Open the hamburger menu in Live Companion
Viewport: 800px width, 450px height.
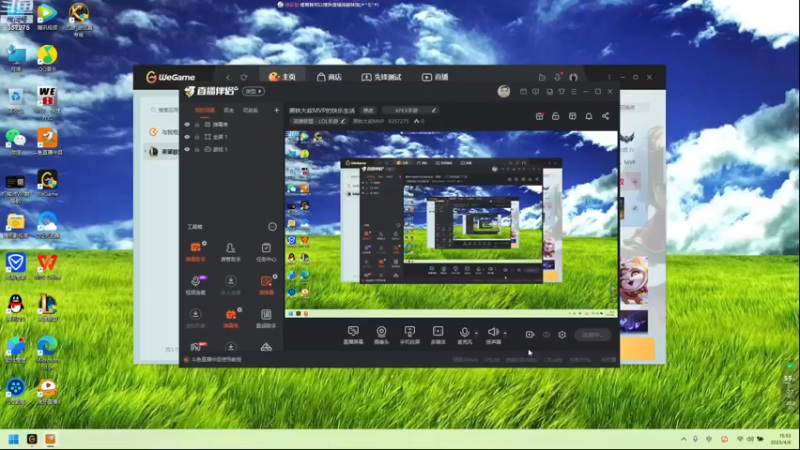point(574,92)
